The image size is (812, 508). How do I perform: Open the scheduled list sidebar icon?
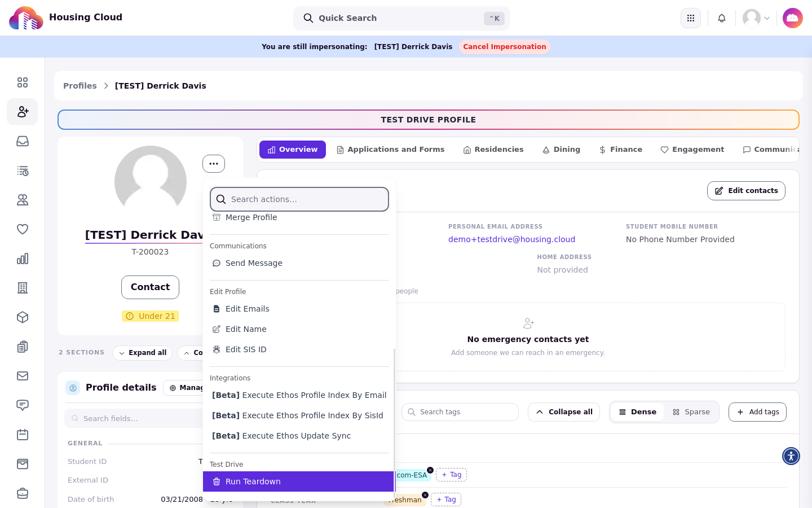point(23,170)
